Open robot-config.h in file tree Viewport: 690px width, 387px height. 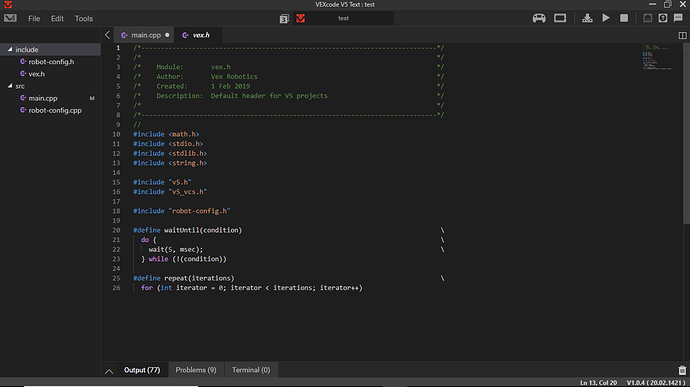(x=51, y=62)
